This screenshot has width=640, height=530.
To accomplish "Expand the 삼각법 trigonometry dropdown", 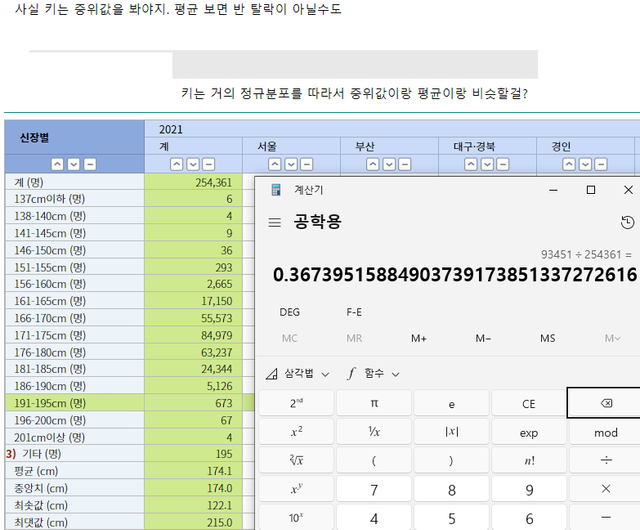I will pyautogui.click(x=293, y=373).
